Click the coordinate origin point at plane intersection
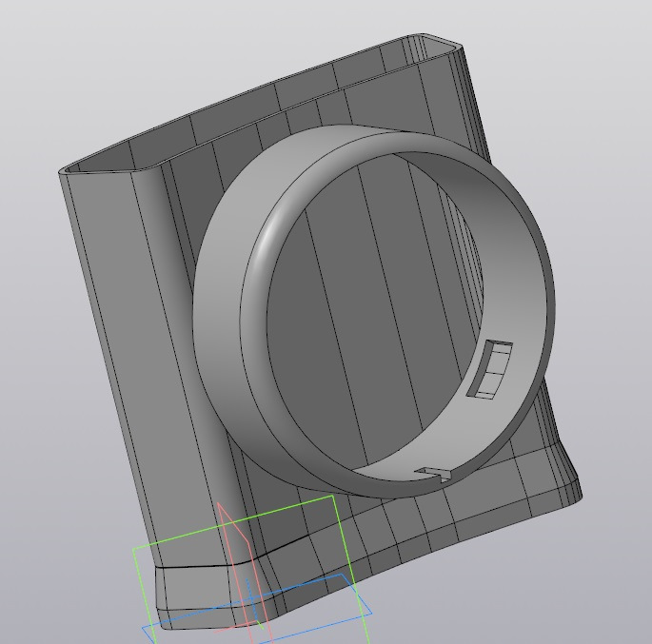 click(x=250, y=598)
